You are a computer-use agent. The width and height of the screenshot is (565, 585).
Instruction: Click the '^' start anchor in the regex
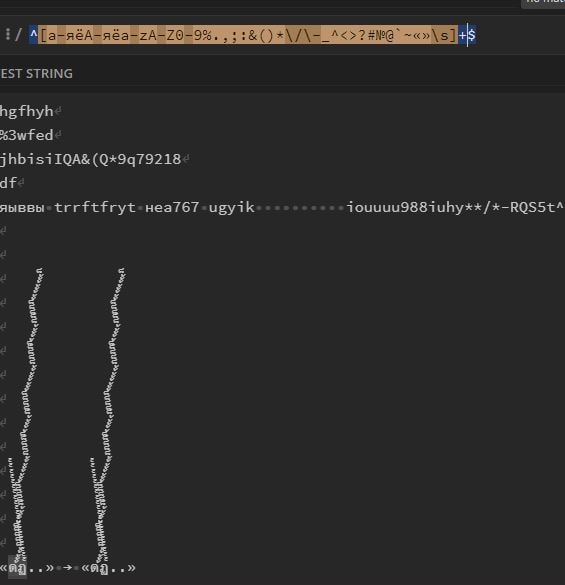point(34,35)
